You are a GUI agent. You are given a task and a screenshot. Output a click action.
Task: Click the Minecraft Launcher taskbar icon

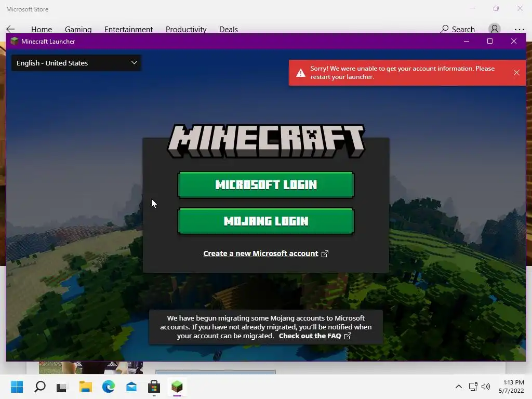coord(177,387)
